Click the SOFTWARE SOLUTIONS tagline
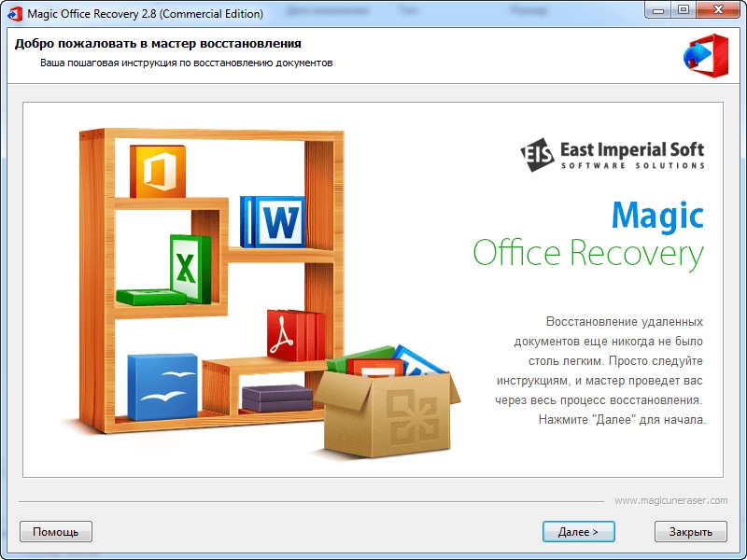Image resolution: width=747 pixels, height=560 pixels. pos(633,166)
